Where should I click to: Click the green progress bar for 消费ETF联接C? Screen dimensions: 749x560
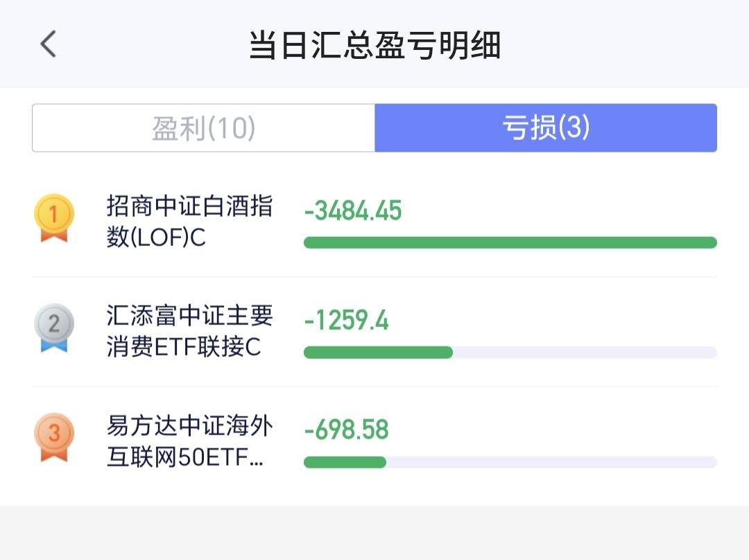(379, 352)
